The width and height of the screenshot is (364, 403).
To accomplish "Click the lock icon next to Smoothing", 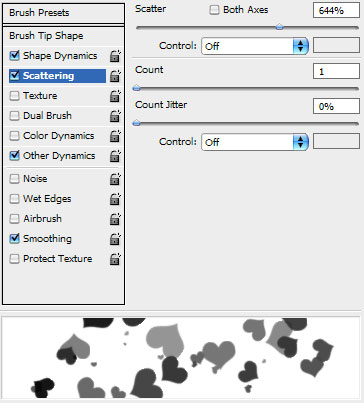I will tap(115, 239).
